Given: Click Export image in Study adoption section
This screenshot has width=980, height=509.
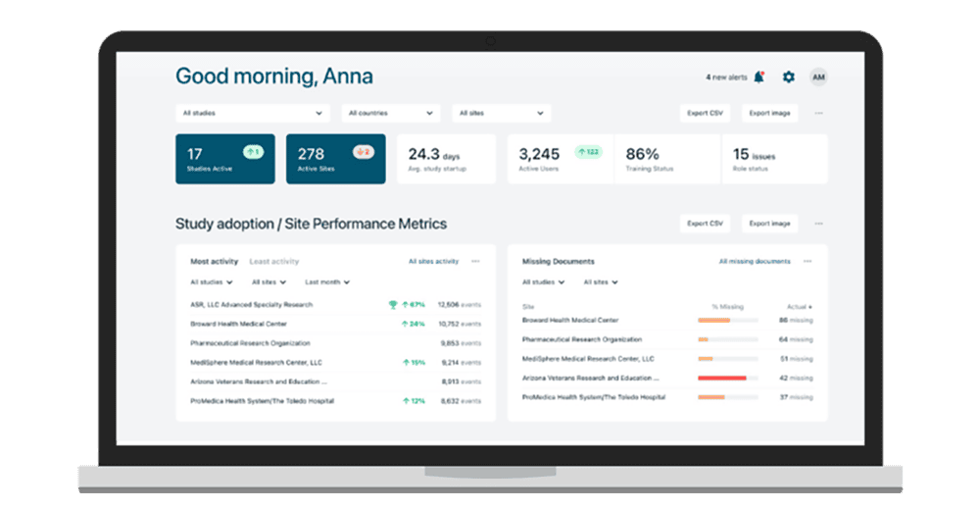Looking at the screenshot, I should (x=769, y=224).
